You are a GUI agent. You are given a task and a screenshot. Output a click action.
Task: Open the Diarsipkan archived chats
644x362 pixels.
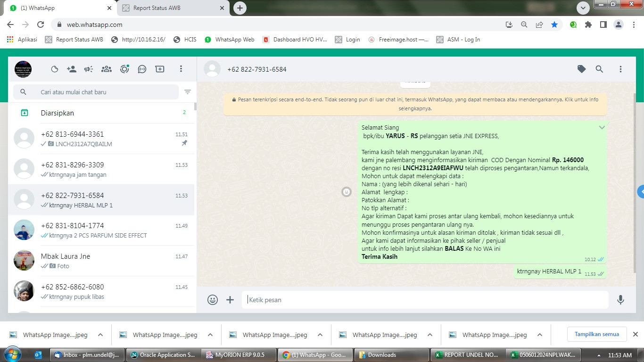pos(101,113)
